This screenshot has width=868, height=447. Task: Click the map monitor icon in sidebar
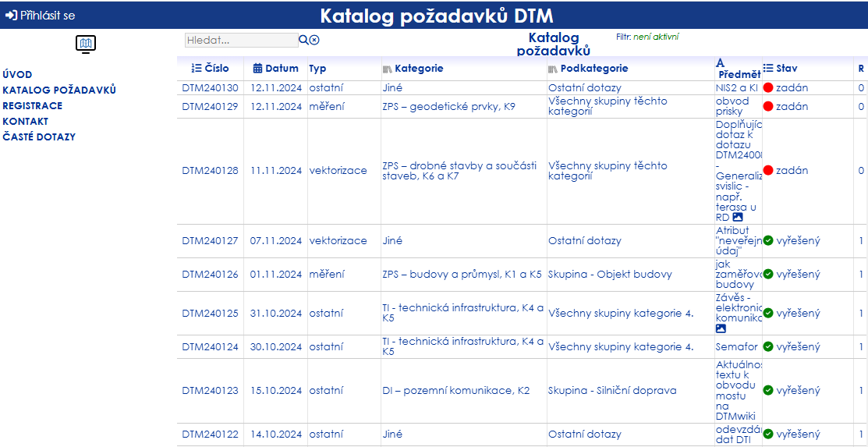(85, 44)
